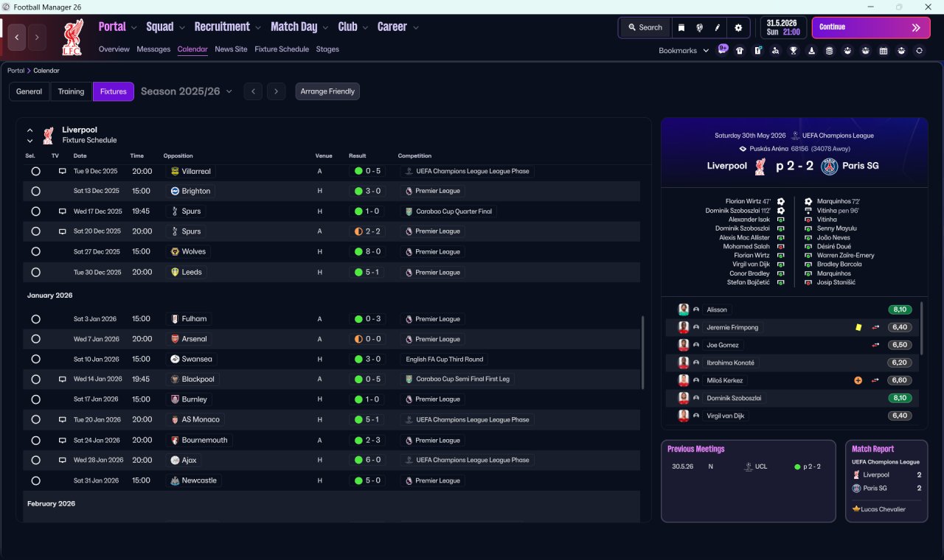Click the training cone bookmark icon

click(x=811, y=51)
